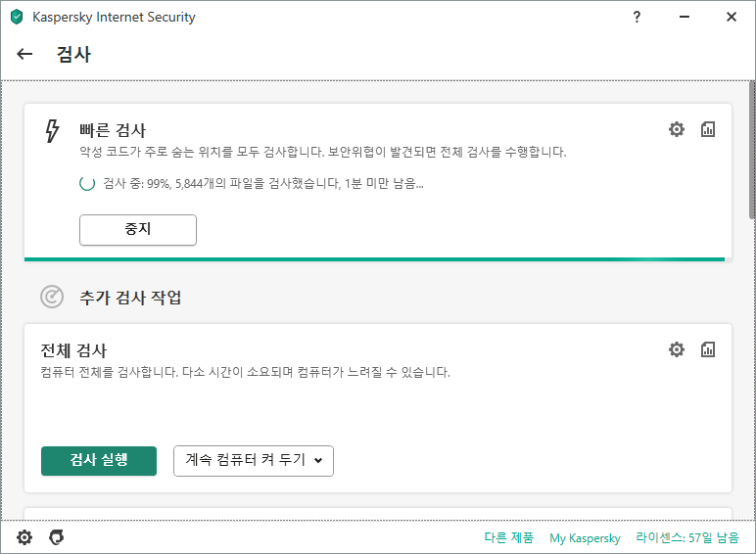
Task: Click the lightning bolt quick scan icon
Action: pos(52,131)
